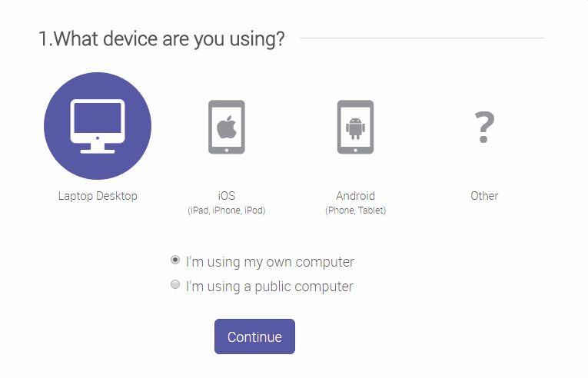Image resolution: width=588 pixels, height=378 pixels.
Task: Click the "Android" text label
Action: (x=355, y=196)
